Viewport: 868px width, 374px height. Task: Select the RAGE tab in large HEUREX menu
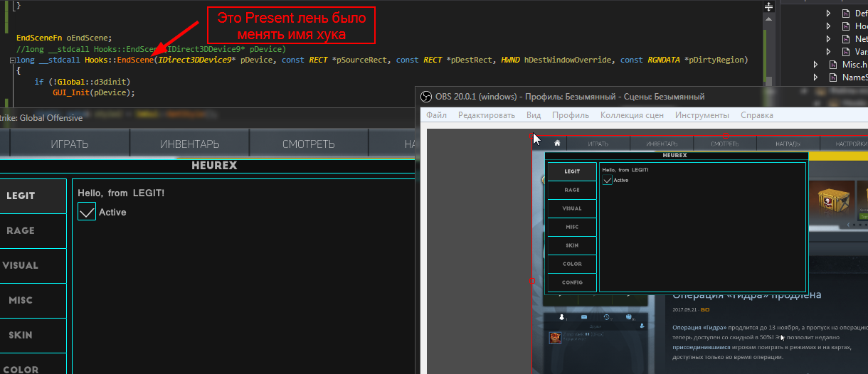click(33, 231)
